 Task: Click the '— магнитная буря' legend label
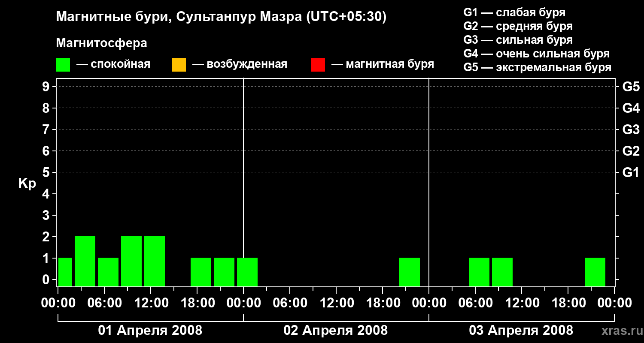(383, 64)
